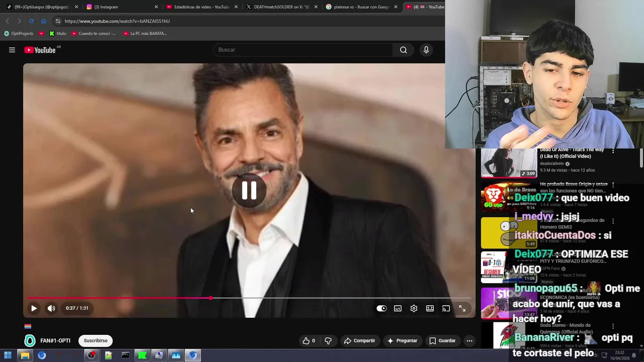View site information icon in address bar
The width and height of the screenshot is (644, 362).
tap(58, 21)
